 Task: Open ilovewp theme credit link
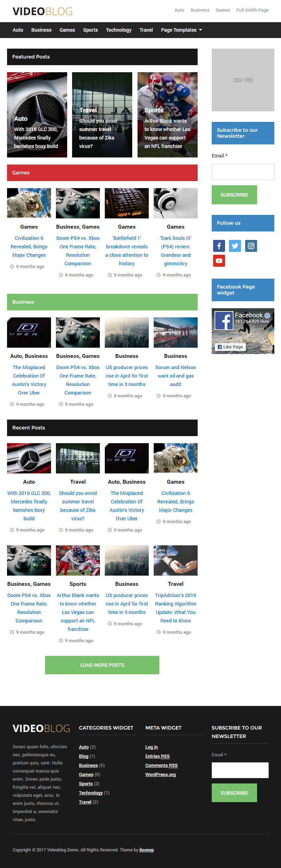147,850
